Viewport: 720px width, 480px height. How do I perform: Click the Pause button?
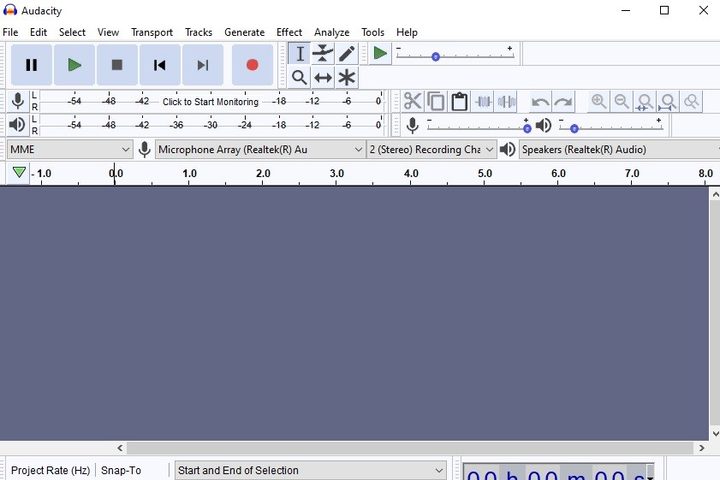tap(31, 65)
